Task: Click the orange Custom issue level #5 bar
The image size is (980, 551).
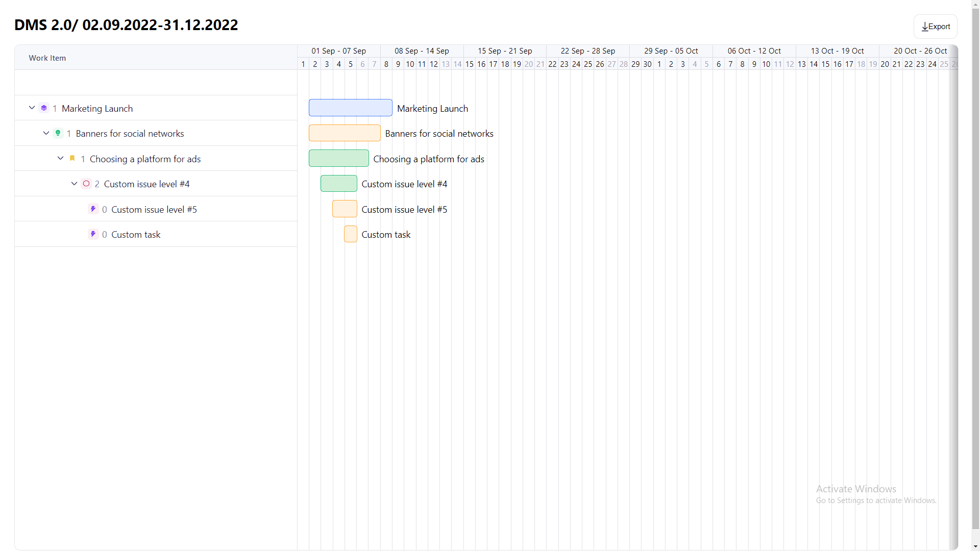Action: click(x=345, y=209)
